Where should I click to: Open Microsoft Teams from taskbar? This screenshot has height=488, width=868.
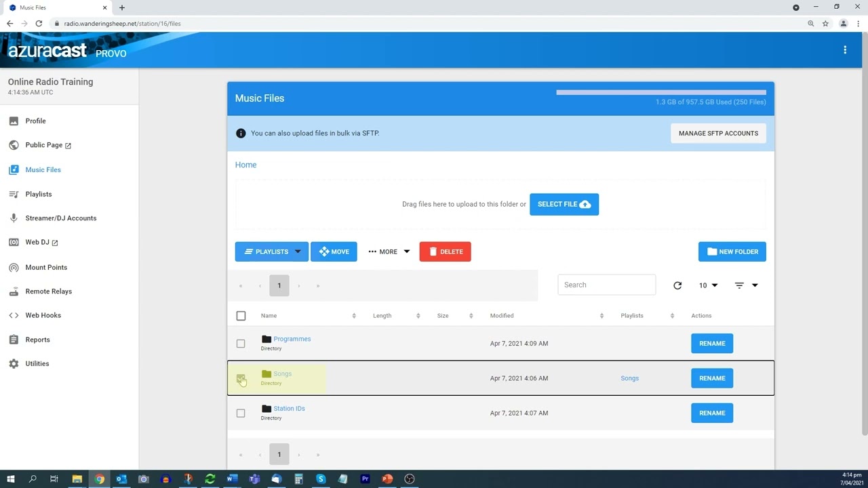254,479
